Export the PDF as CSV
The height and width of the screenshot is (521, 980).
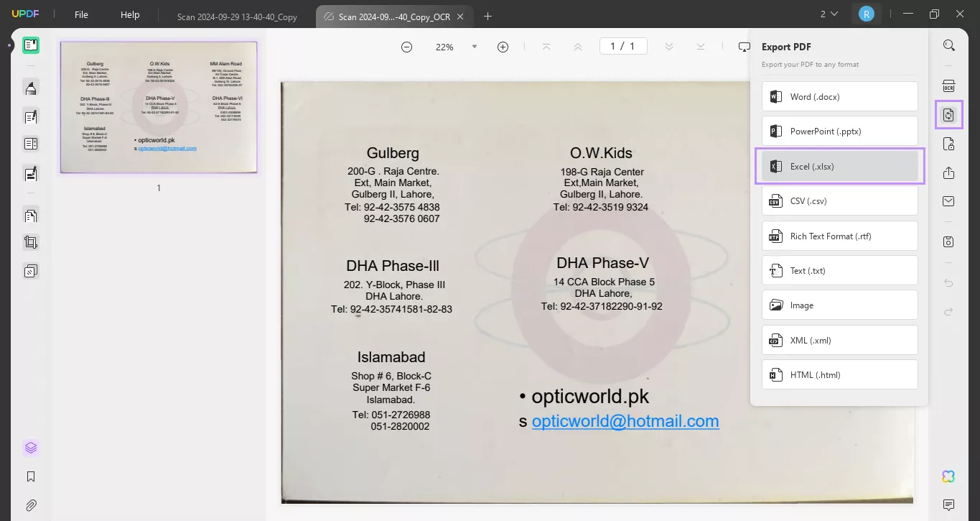click(x=839, y=200)
